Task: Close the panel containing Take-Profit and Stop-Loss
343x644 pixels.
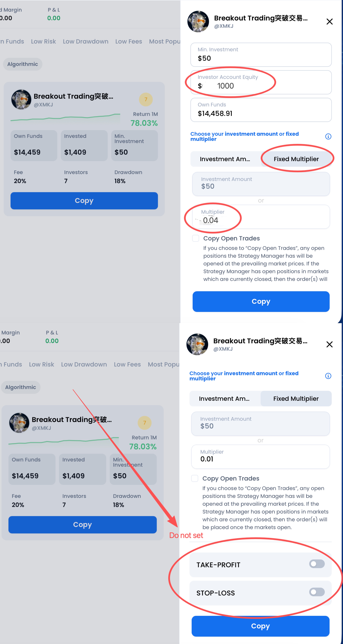Action: (329, 344)
